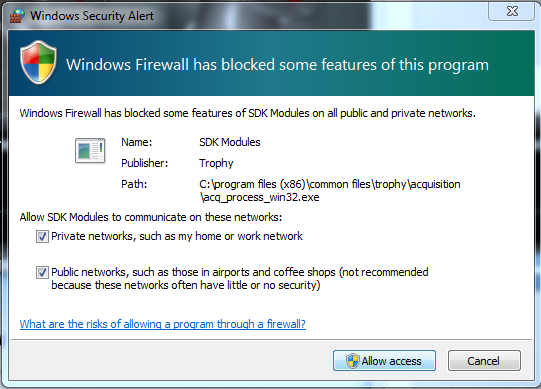Click the "SDK Modules" name value

230,142
